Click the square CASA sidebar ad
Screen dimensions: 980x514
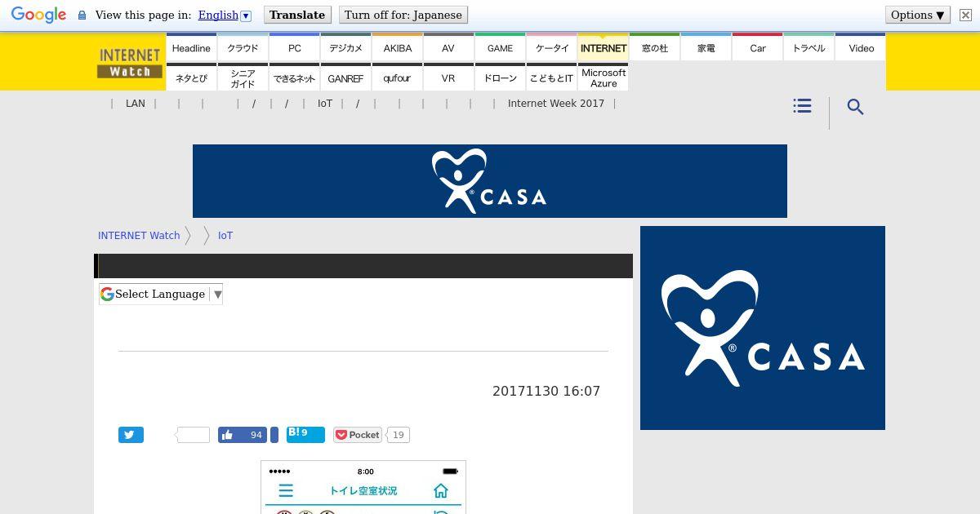coord(763,328)
